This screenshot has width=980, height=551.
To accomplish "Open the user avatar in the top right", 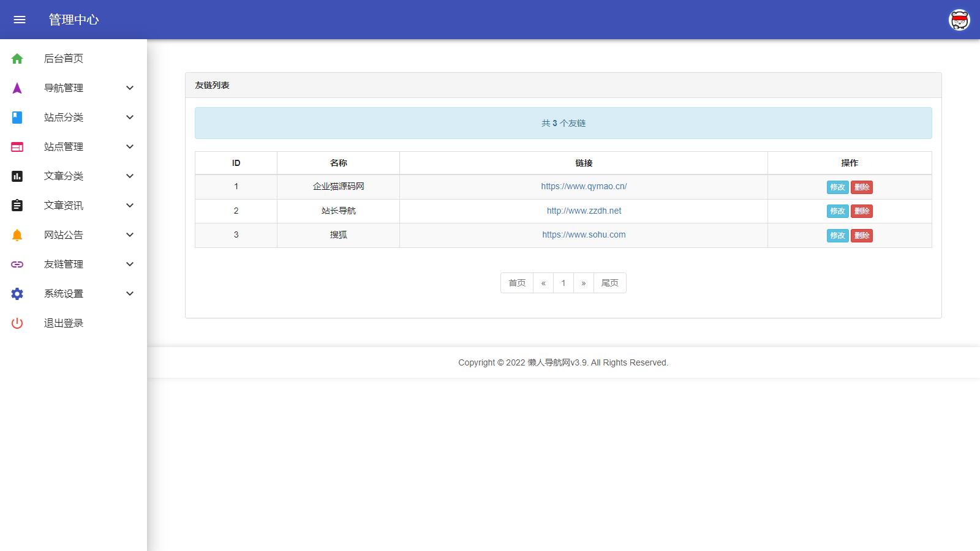I will 959,20.
